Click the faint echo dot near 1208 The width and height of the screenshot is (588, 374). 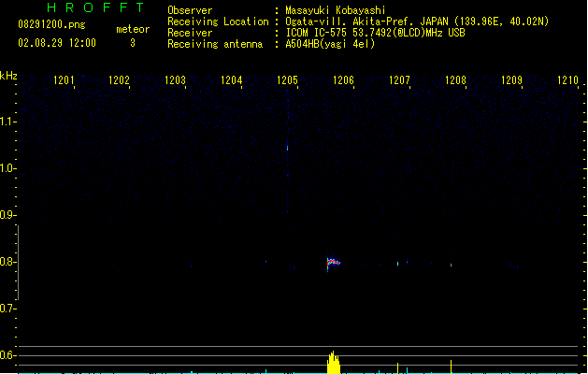click(451, 266)
